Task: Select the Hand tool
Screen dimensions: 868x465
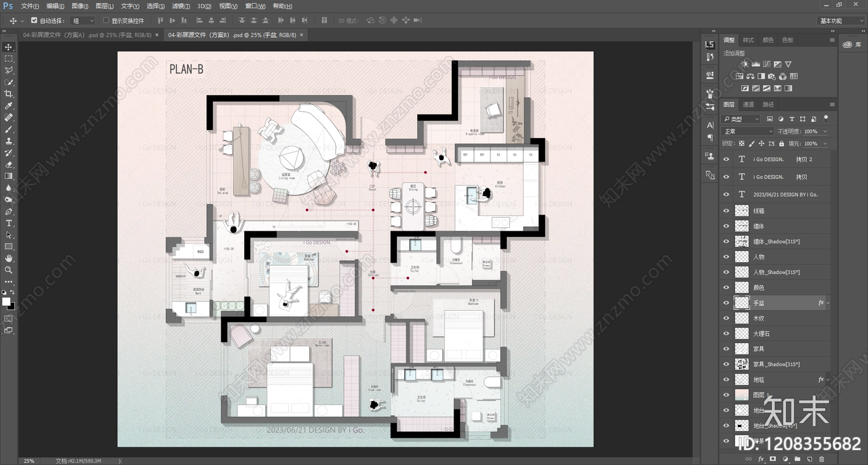Action: (x=9, y=258)
